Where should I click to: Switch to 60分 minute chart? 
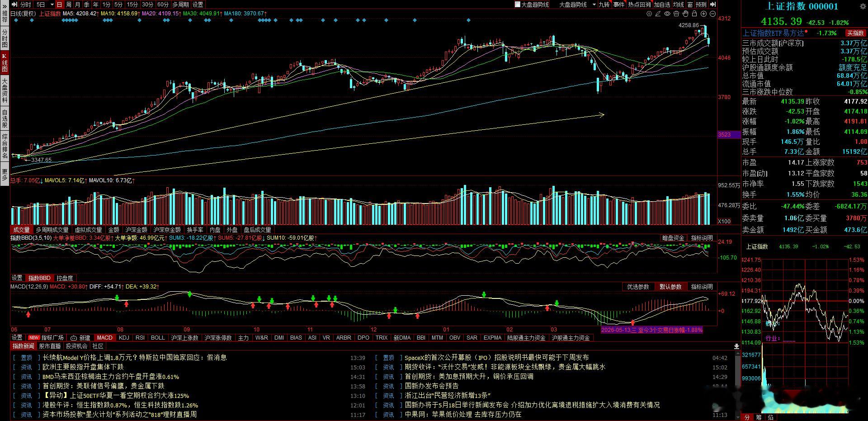point(163,5)
